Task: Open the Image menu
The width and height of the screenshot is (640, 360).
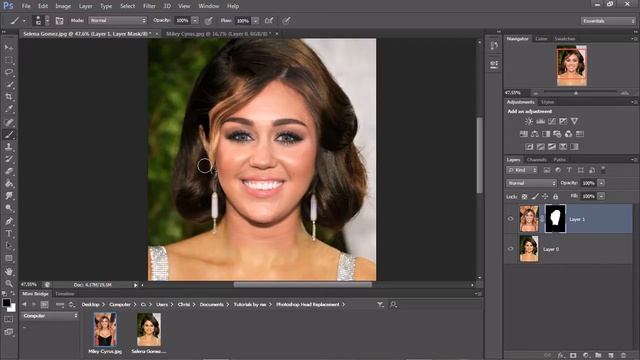Action: [x=63, y=6]
